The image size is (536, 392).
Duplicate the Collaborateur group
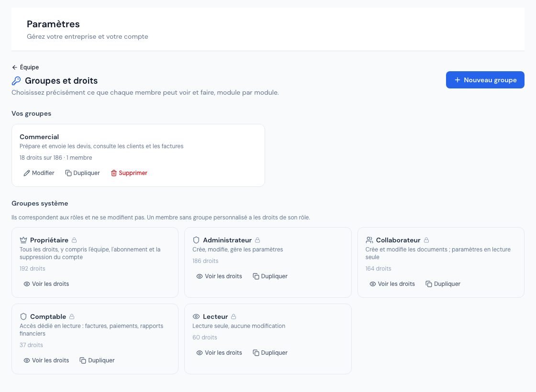coord(443,284)
